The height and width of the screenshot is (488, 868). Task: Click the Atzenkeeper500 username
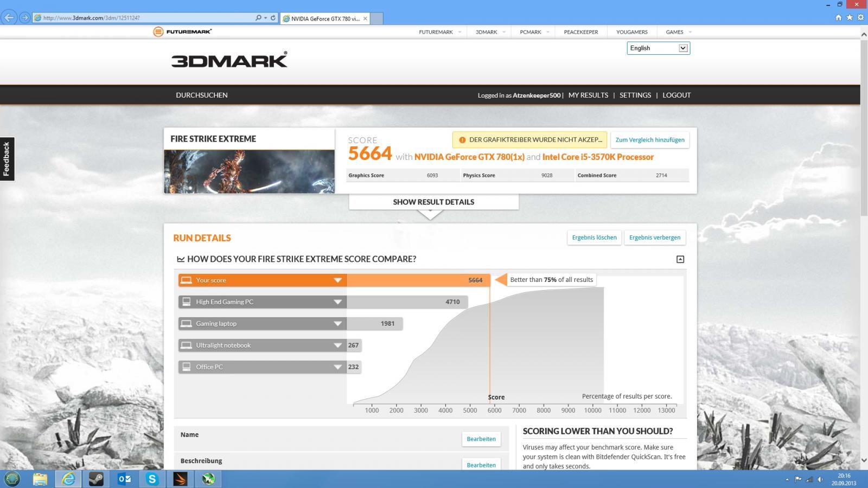pos(537,95)
